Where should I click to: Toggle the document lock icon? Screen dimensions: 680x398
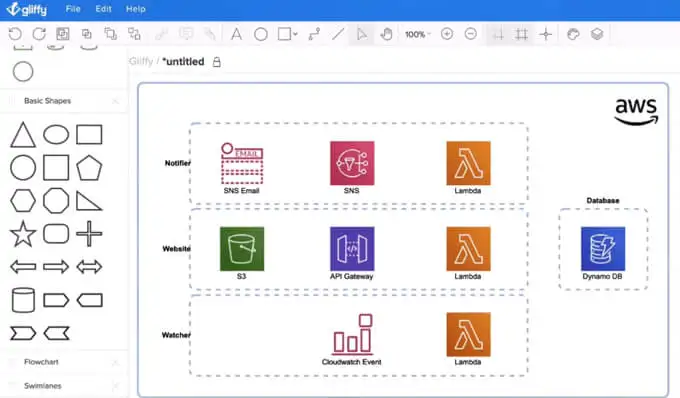coord(216,62)
